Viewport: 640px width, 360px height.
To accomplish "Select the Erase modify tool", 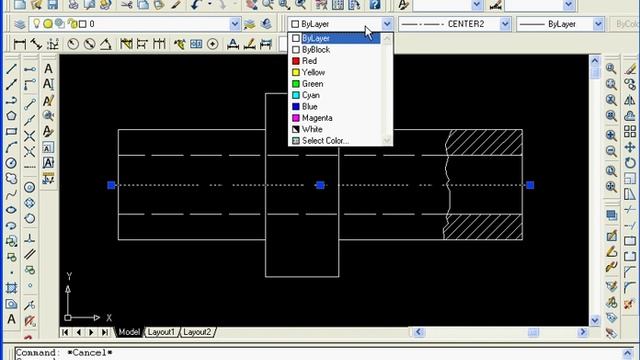I will 630,69.
